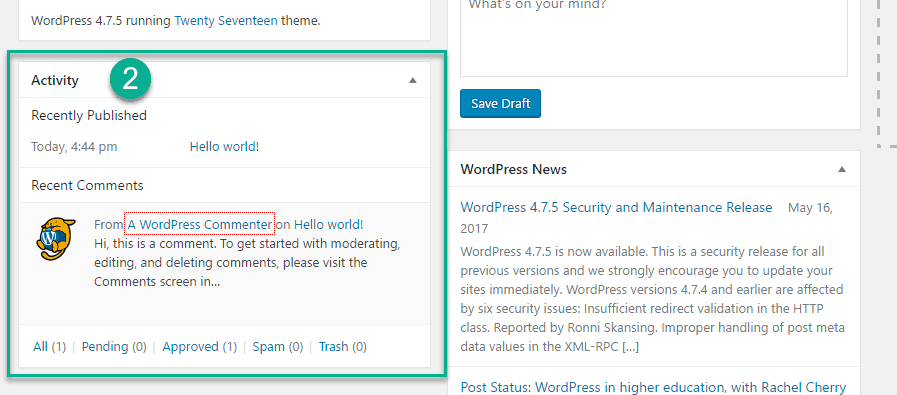This screenshot has height=395, width=897.
Task: Click the commenter's Wapuu avatar image
Action: (x=55, y=238)
